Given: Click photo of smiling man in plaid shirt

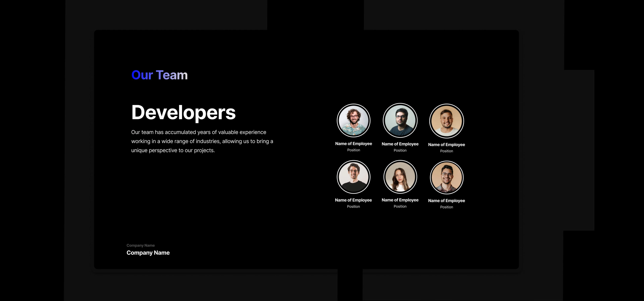Looking at the screenshot, I should coord(446,177).
